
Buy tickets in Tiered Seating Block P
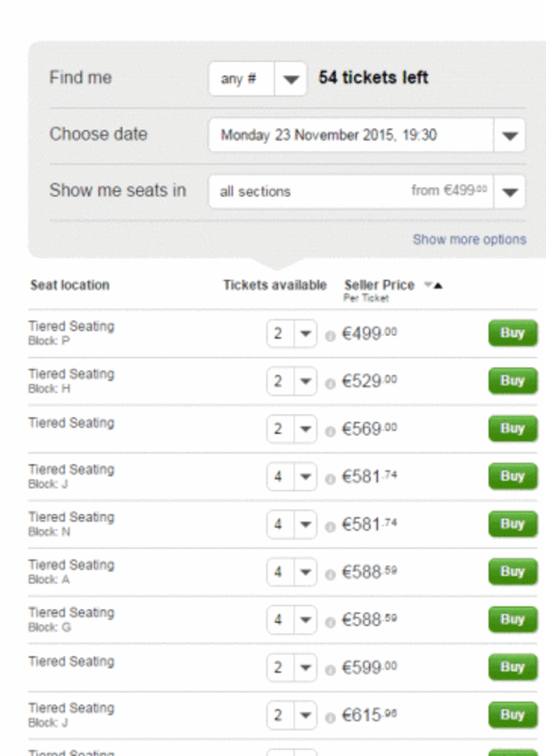[512, 333]
